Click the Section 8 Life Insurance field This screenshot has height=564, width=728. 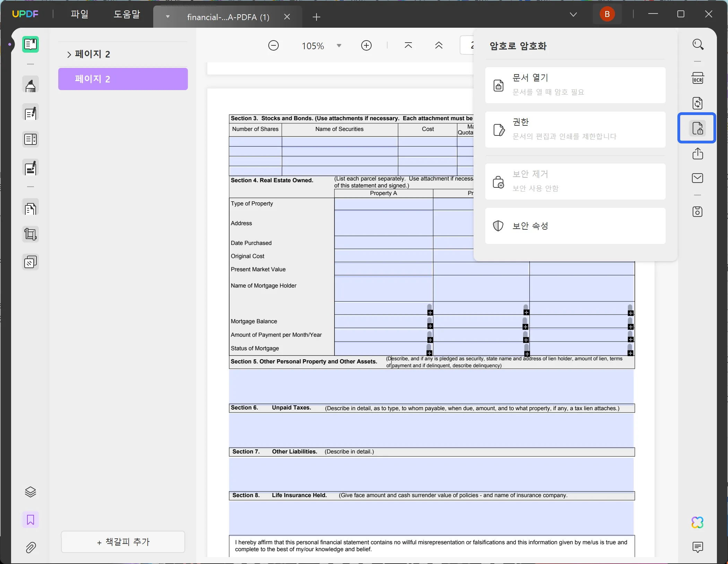tap(432, 518)
